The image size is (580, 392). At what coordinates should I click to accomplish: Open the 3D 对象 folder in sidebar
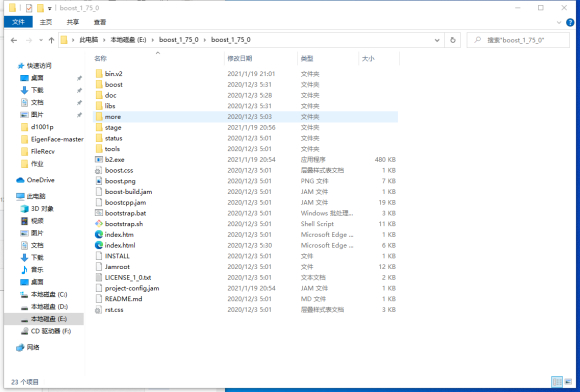[x=37, y=209]
